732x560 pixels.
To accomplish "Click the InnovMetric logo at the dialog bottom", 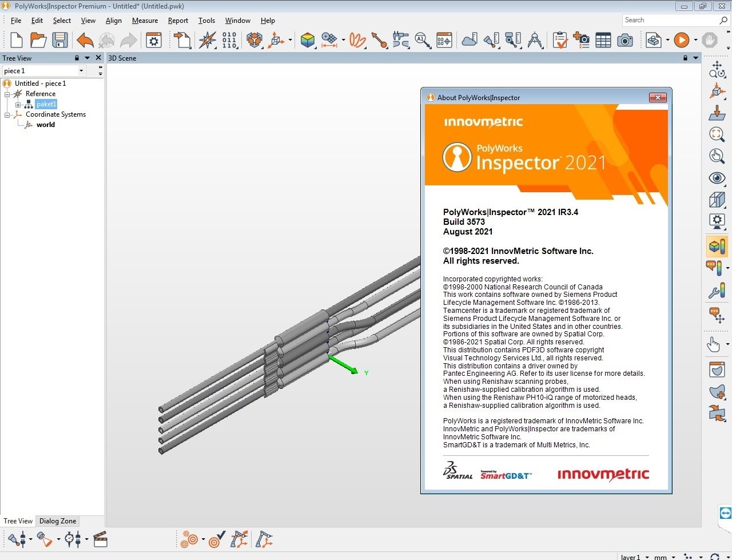I will (x=603, y=474).
